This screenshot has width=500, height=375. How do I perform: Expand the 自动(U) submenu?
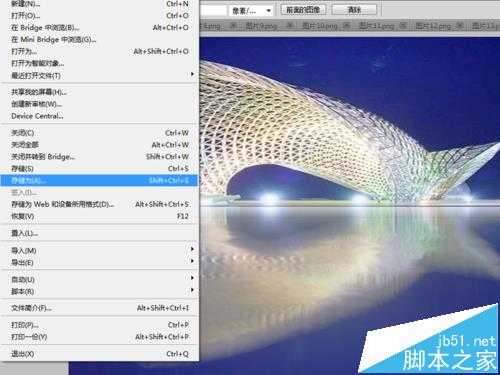[x=99, y=279]
